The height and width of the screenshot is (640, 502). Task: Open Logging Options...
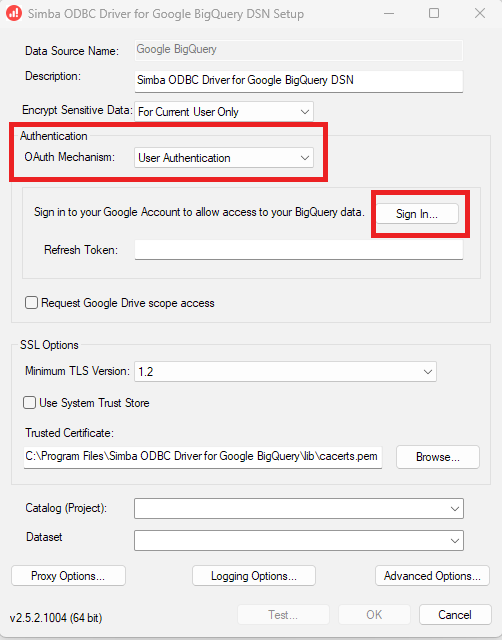click(x=254, y=576)
